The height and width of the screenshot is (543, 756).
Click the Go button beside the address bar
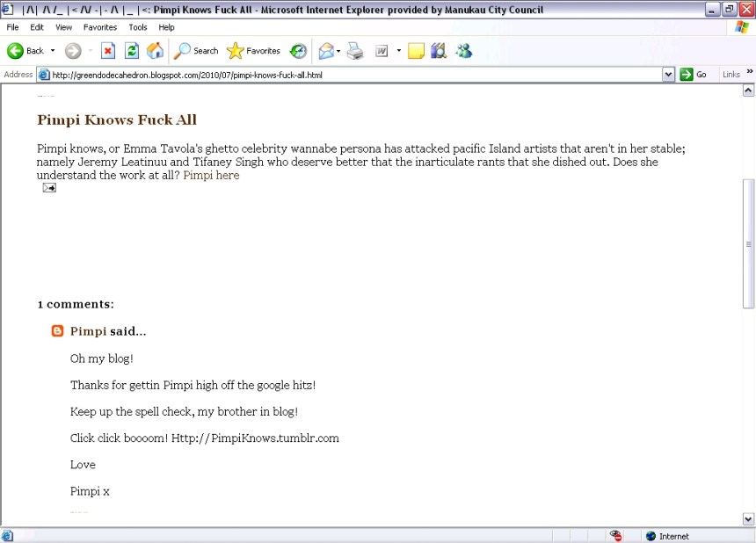pyautogui.click(x=694, y=75)
